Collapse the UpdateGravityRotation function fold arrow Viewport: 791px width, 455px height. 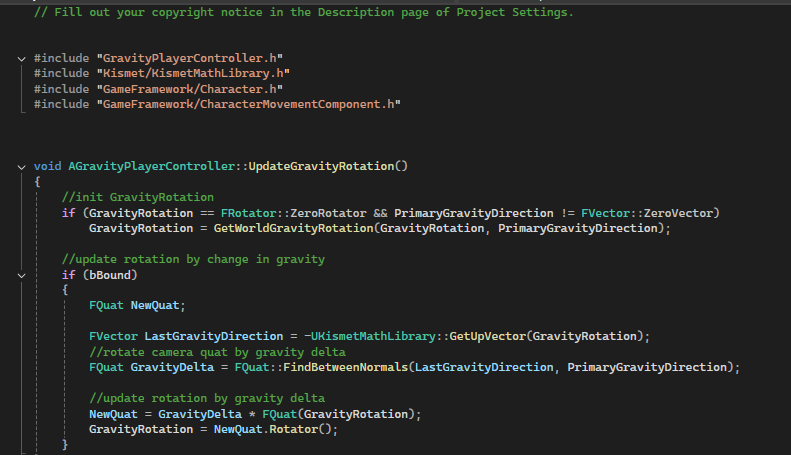(21, 167)
